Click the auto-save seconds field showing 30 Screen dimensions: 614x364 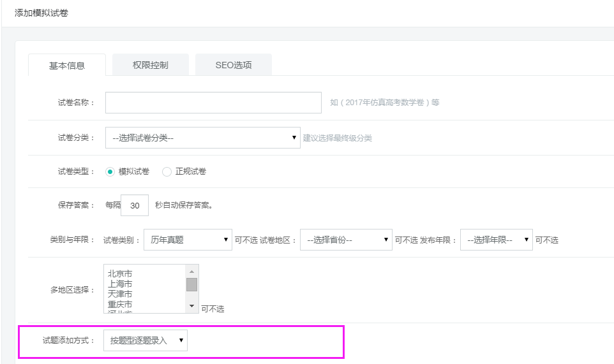tap(135, 205)
